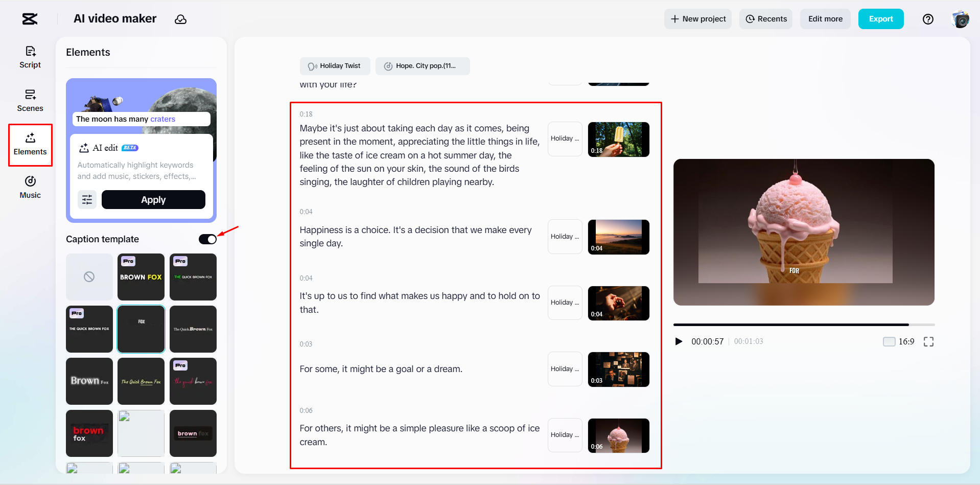Toggle the Caption template switch
Viewport: 980px width, 485px height.
[x=207, y=239]
